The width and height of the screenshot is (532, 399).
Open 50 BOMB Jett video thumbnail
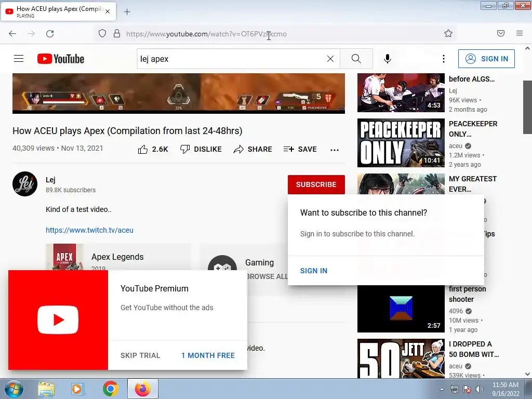pyautogui.click(x=401, y=358)
